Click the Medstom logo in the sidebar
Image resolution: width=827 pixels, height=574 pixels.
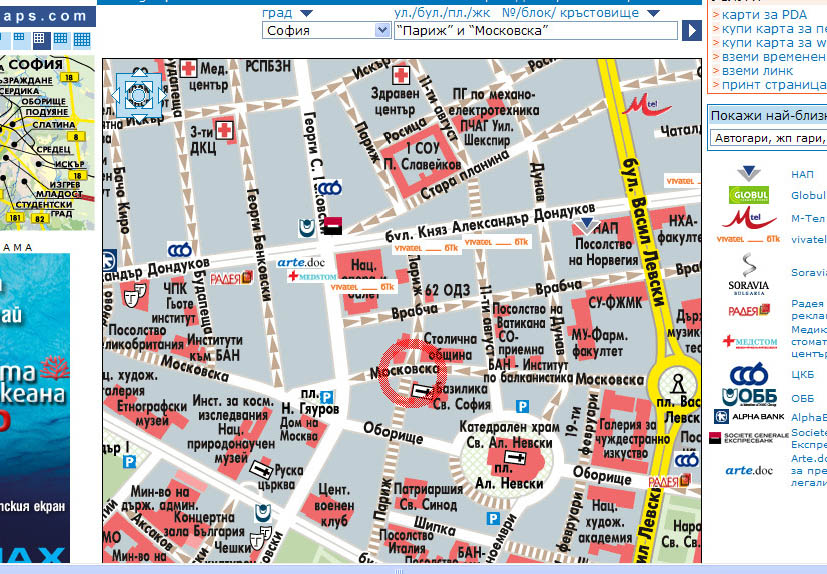(749, 342)
